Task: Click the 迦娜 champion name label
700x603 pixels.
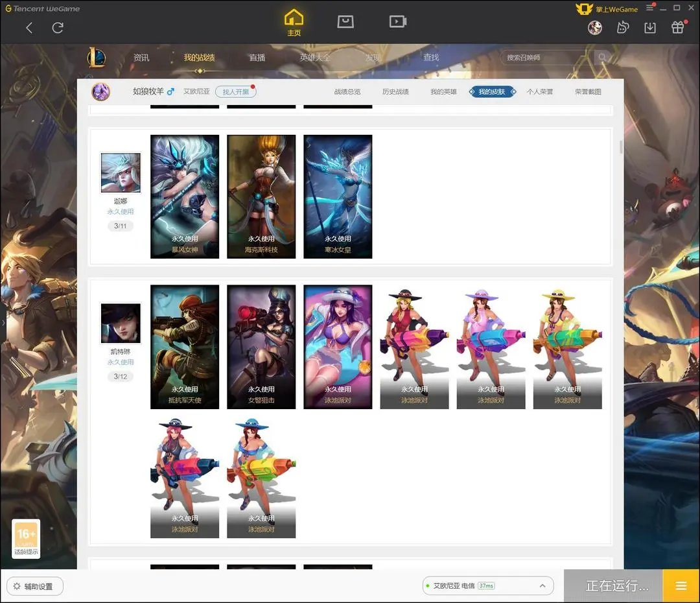Action: point(121,201)
